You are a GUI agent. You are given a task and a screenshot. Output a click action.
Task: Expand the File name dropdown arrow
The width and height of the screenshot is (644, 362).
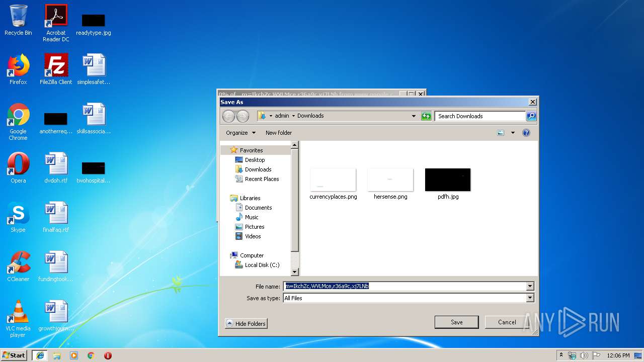[530, 286]
